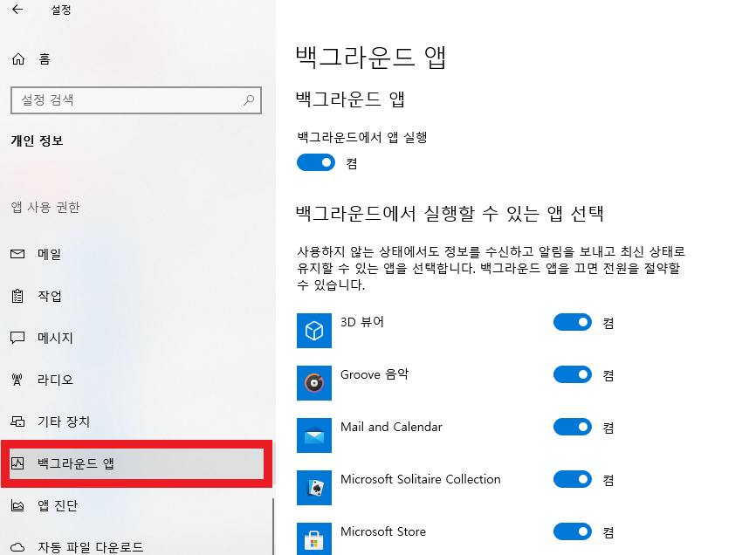Click the Groove 음악 app name
756x555 pixels.
(375, 374)
